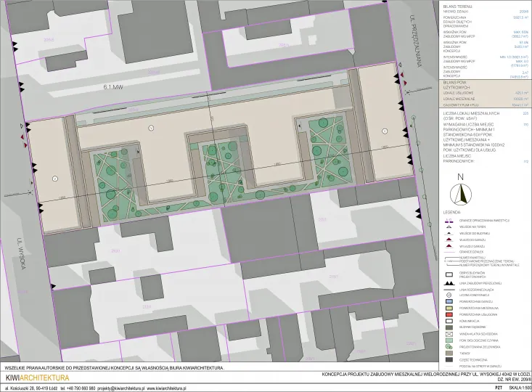Viewport: 532px width, 392px height.
Task: Select the Linia zabudowy pierzejowej legend symbol
Action: 449,282
